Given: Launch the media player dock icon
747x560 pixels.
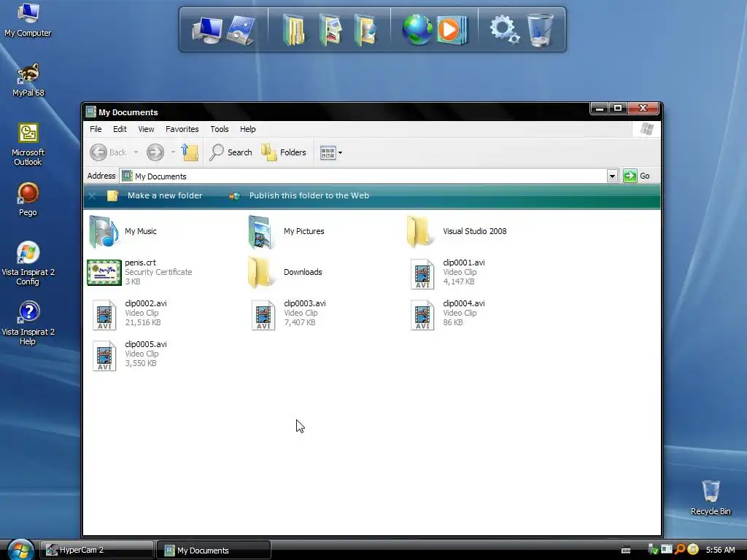Looking at the screenshot, I should (x=452, y=30).
